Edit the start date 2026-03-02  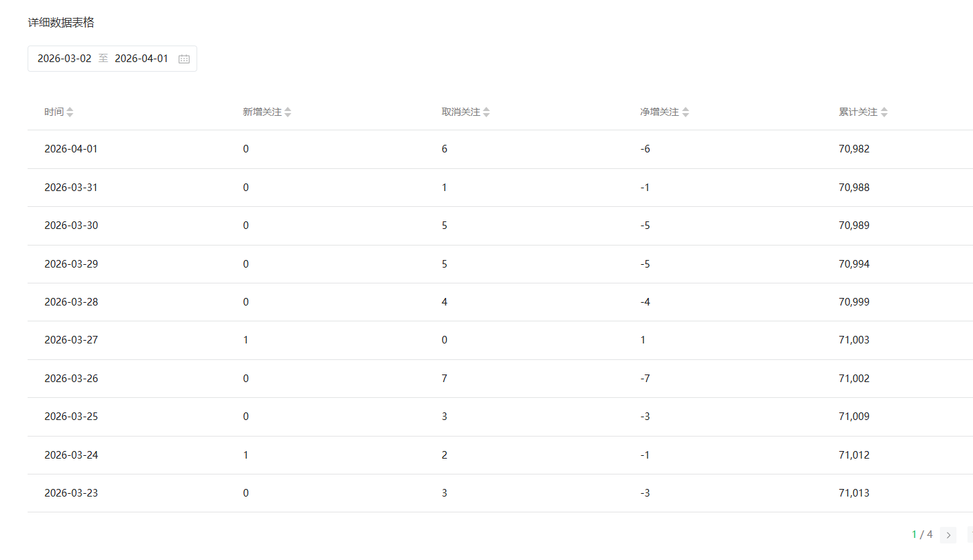(65, 59)
